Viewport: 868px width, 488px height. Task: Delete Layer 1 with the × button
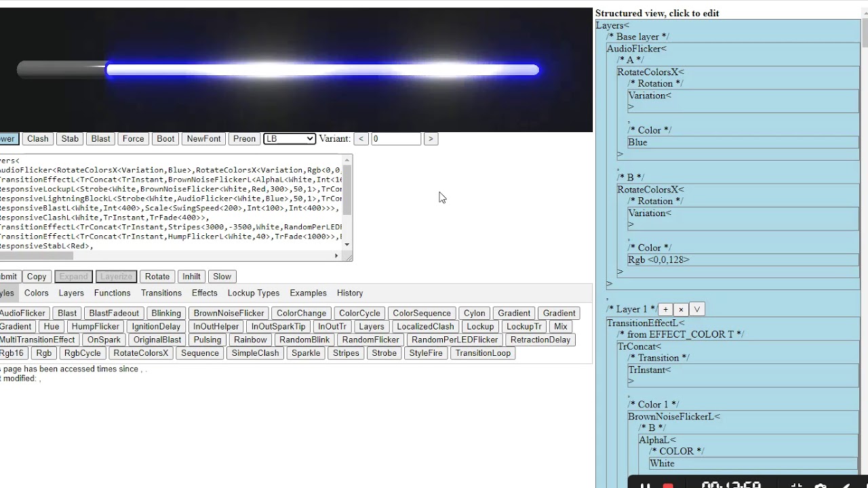click(x=681, y=309)
